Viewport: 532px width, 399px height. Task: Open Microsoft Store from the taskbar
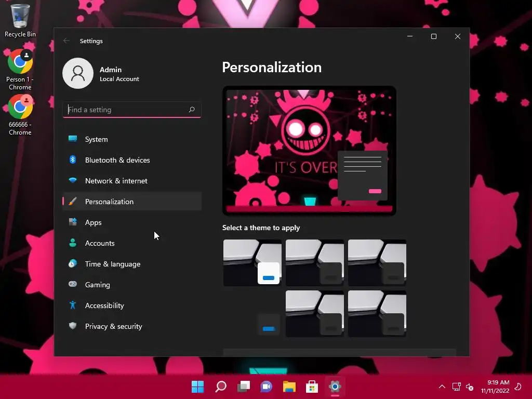312,387
